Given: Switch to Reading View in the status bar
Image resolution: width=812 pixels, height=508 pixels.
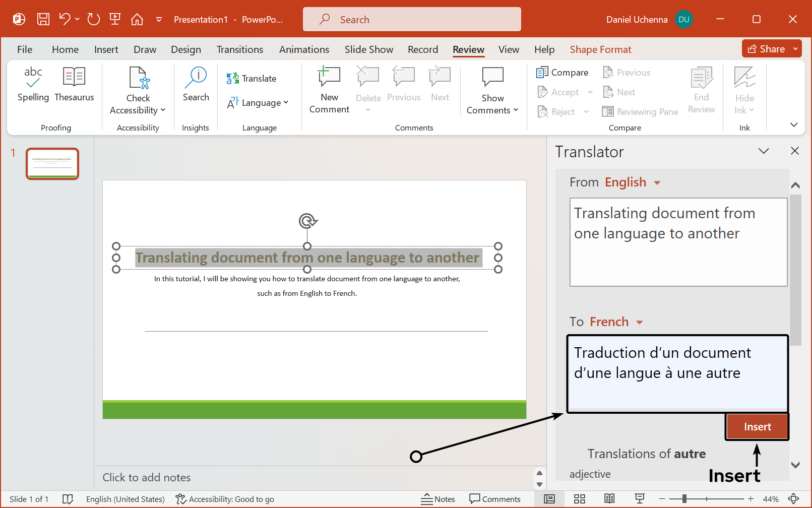Looking at the screenshot, I should point(609,499).
